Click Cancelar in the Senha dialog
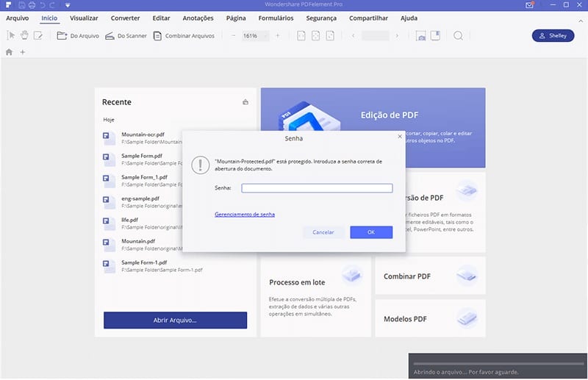588x380 pixels. [323, 232]
